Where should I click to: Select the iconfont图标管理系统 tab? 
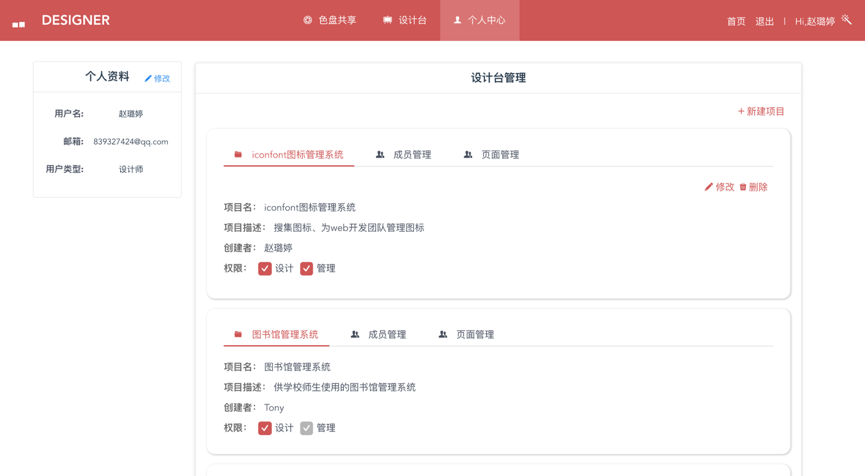coord(289,154)
